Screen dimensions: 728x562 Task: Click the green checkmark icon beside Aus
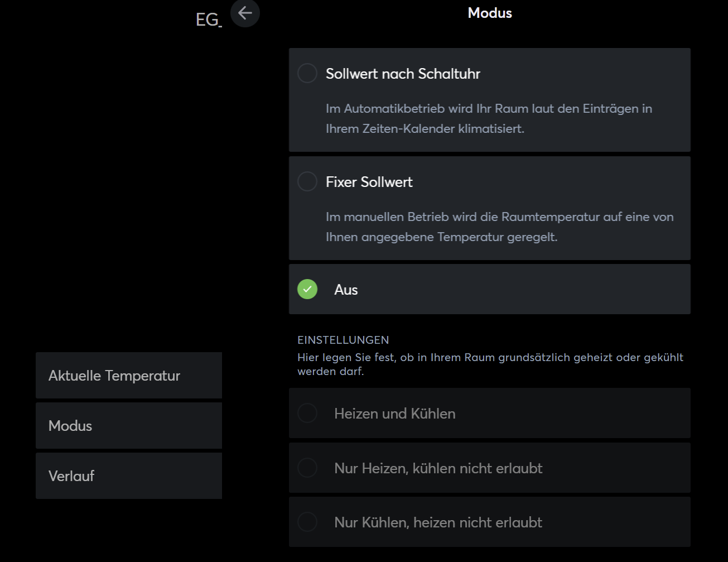(307, 289)
